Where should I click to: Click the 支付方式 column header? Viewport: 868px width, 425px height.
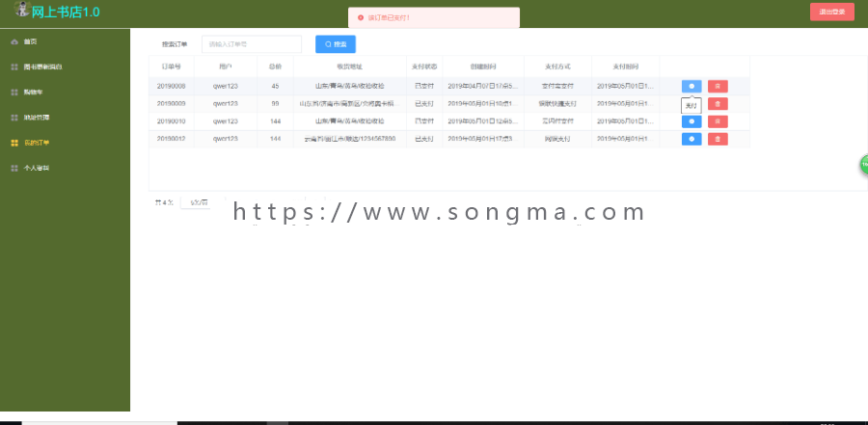click(x=557, y=66)
